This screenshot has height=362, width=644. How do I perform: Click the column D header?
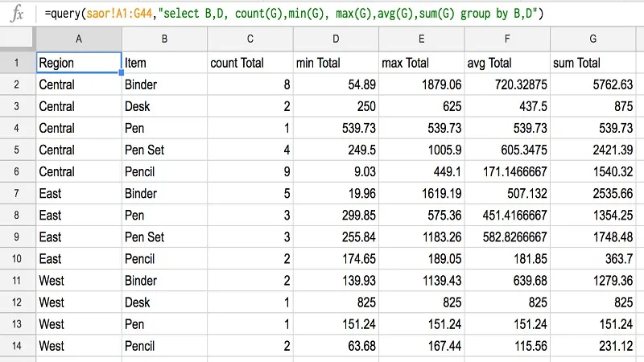[336, 39]
